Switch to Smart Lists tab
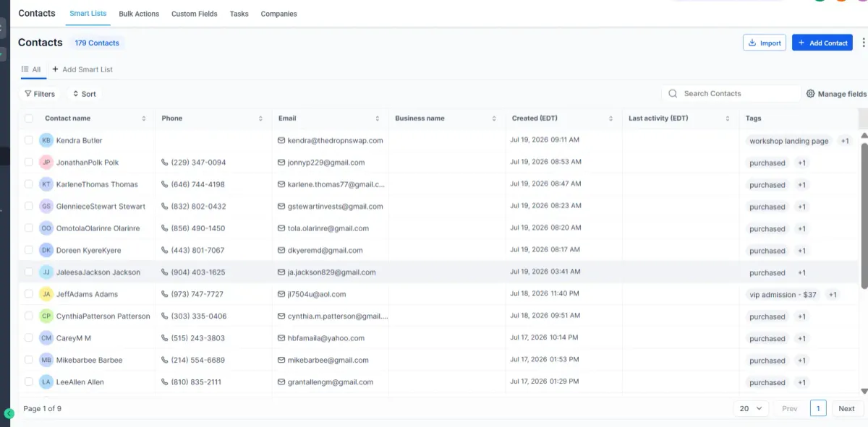This screenshot has height=427, width=868. (x=88, y=14)
